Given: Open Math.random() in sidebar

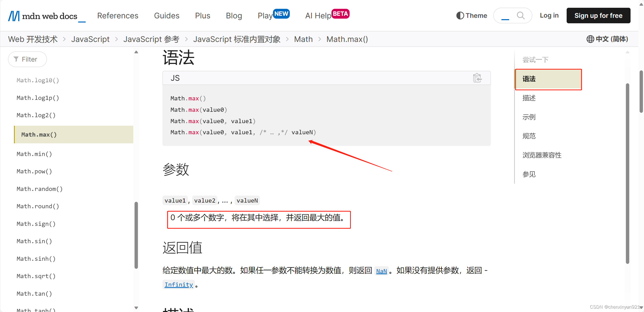Looking at the screenshot, I should 40,189.
